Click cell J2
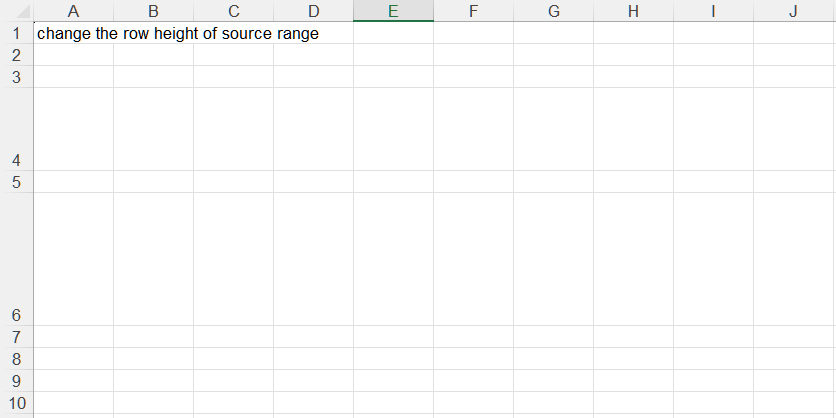 (793, 55)
